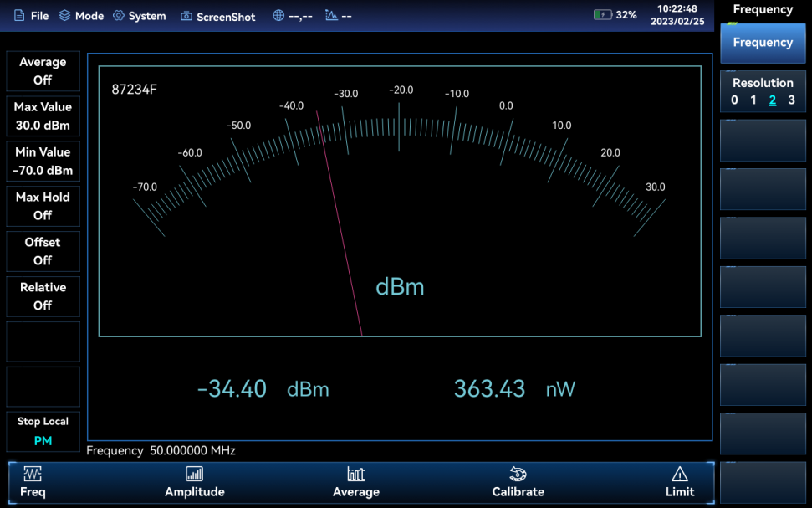Open Limit warning triangle menu
The width and height of the screenshot is (812, 508).
point(679,482)
